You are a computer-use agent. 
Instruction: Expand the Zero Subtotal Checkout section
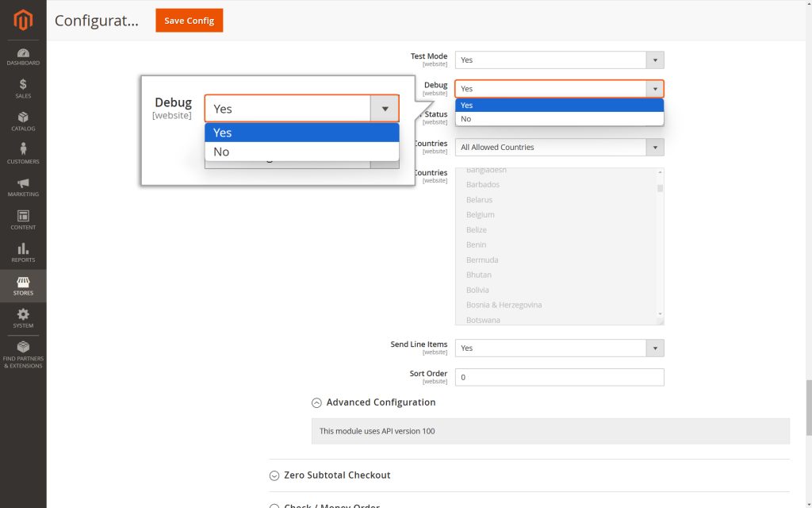(330, 475)
